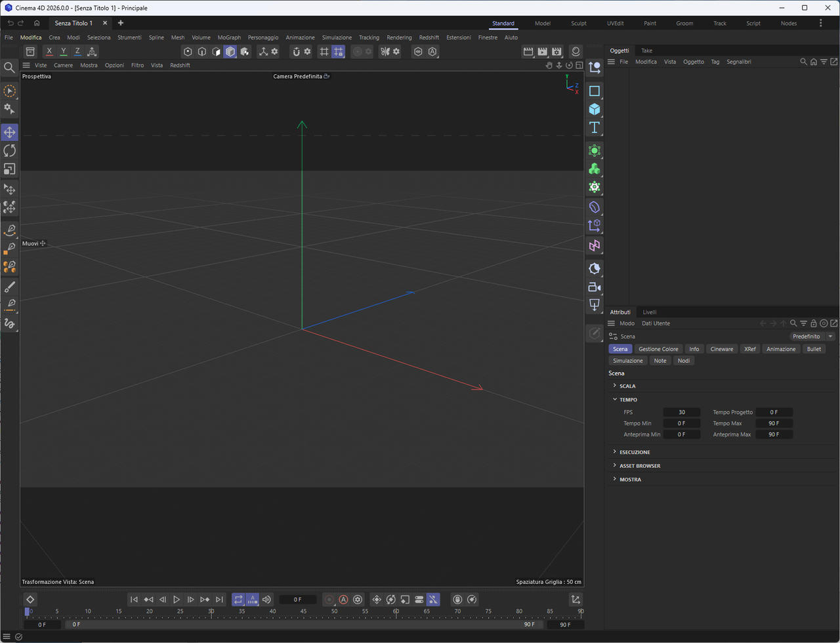
Task: Toggle the Y axis lock
Action: coord(64,52)
